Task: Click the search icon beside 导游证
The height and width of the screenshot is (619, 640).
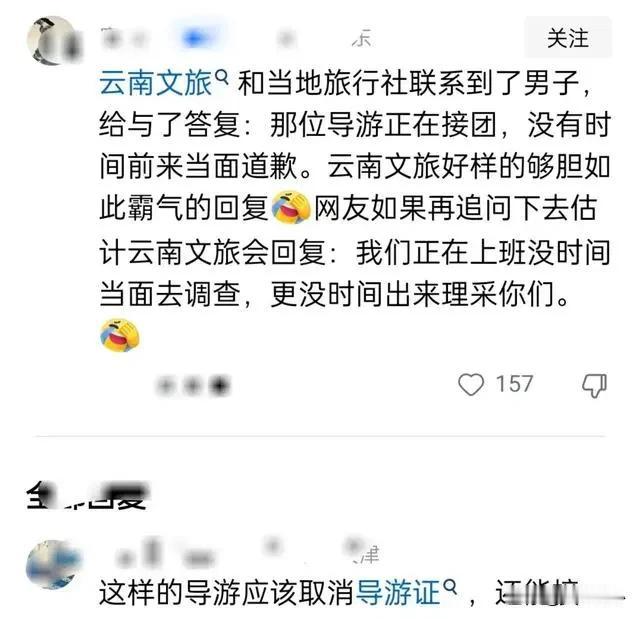Action: [x=449, y=586]
